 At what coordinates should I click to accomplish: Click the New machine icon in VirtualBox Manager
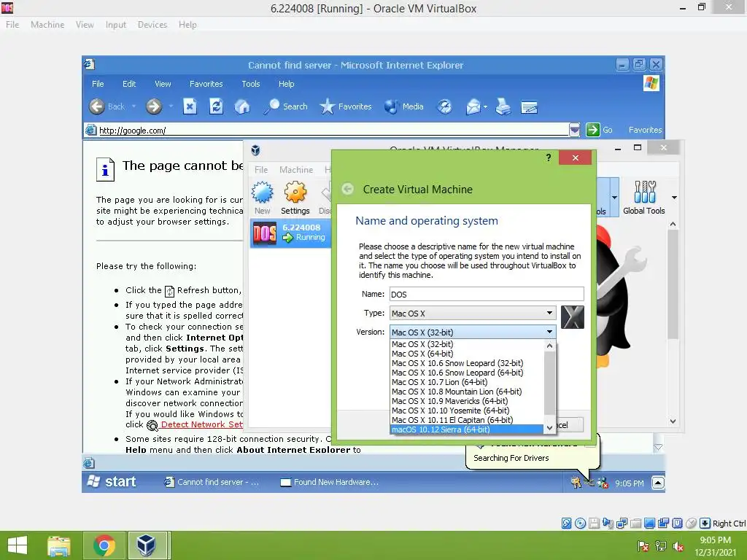pos(263,192)
